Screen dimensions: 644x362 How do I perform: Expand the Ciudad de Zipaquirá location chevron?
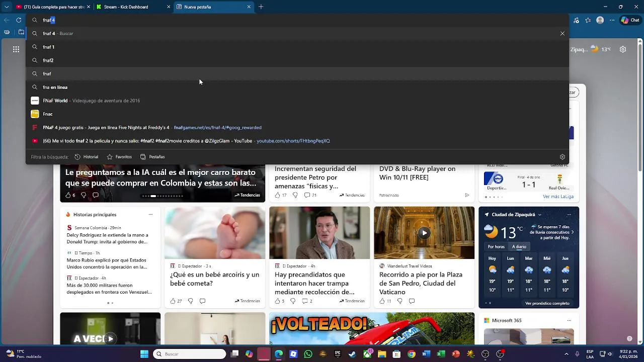point(540,215)
